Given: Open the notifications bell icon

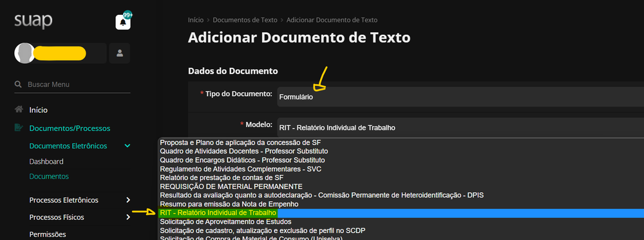Looking at the screenshot, I should tap(123, 22).
